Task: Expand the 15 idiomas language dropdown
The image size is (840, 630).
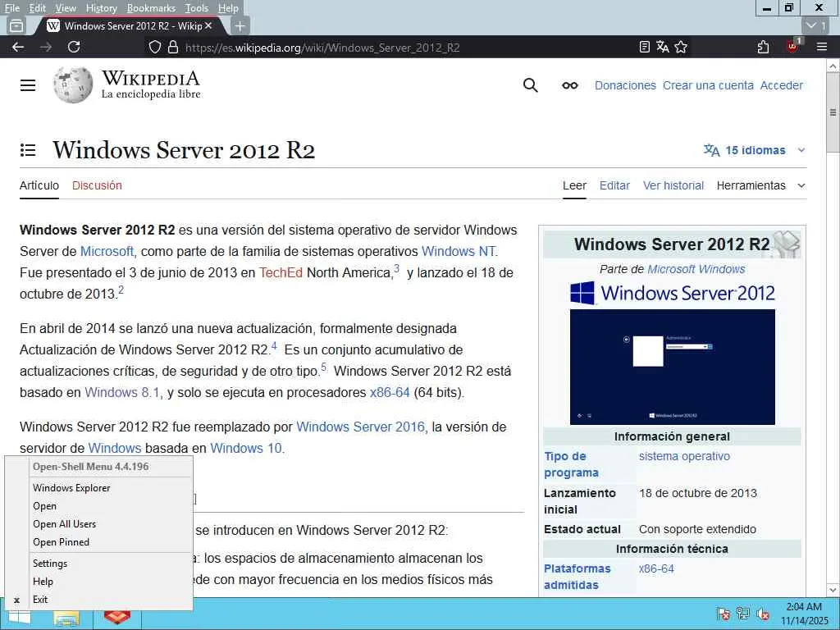Action: tap(755, 150)
